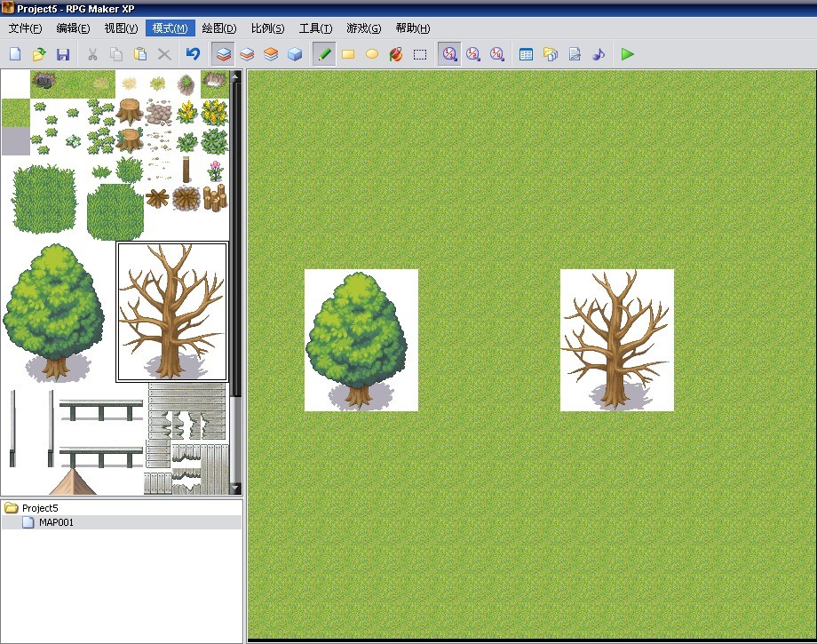Pick the crossed firewood tile
The image size is (817, 644).
pos(157,198)
